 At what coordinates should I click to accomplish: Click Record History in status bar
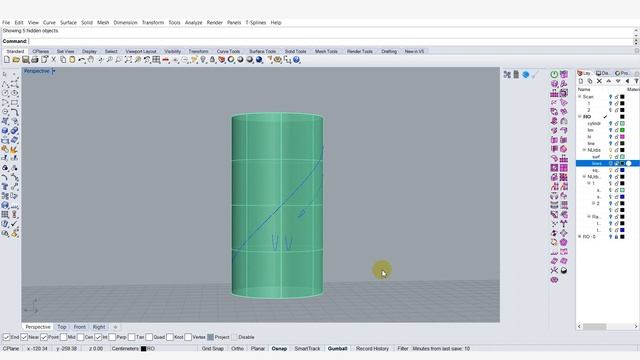click(372, 349)
